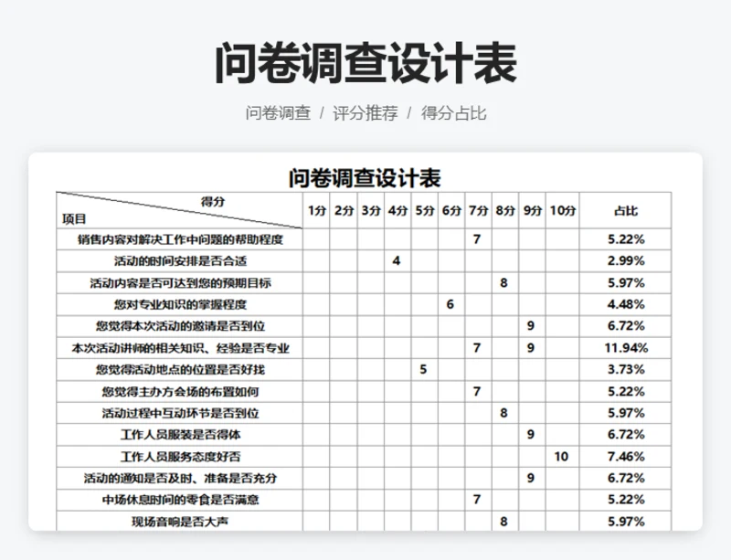The width and height of the screenshot is (731, 560).
Task: Select score 9 in 邀请是否到位 row
Action: (531, 325)
